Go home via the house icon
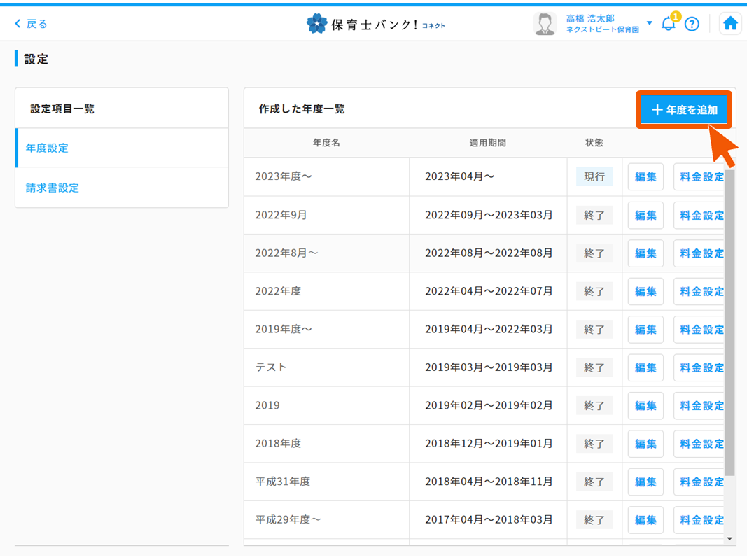 (730, 23)
